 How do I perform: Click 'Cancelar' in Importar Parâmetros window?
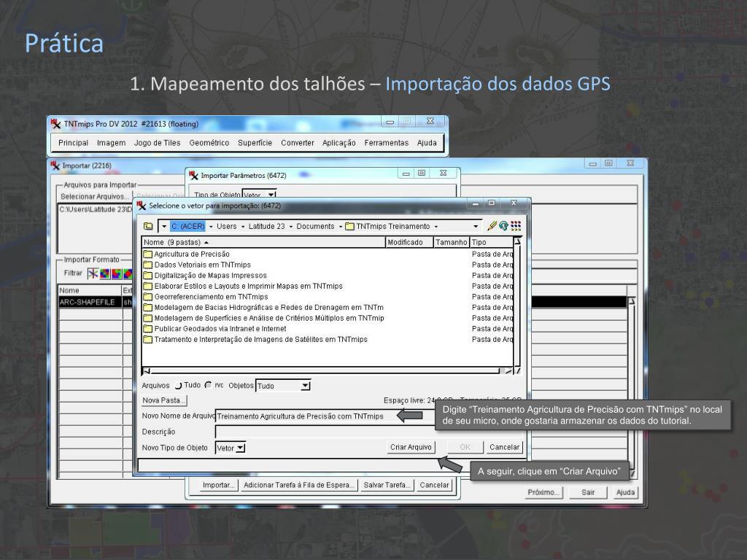pyautogui.click(x=434, y=485)
